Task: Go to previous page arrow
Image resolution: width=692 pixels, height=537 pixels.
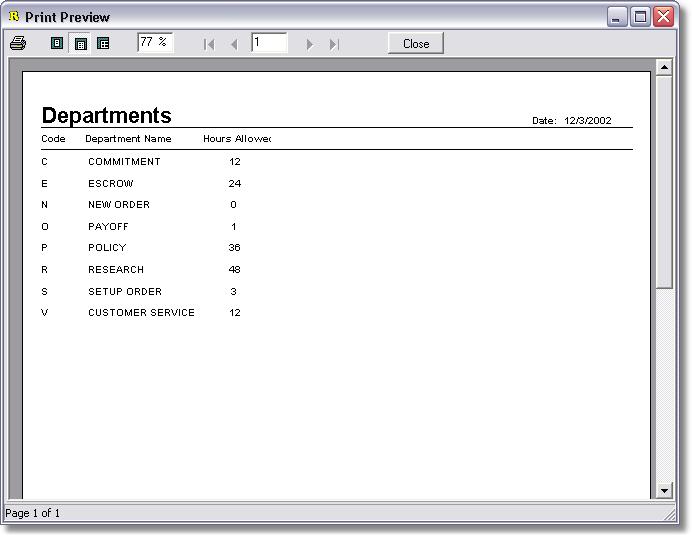Action: tap(234, 44)
